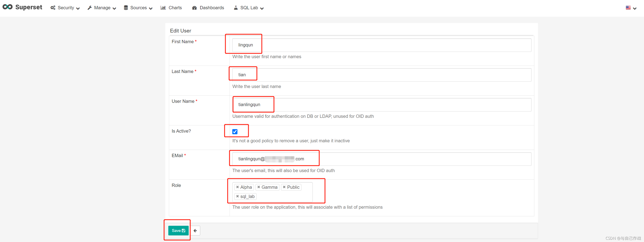Viewport: 644px width, 242px height.
Task: Remove the Gamma role tag
Action: [259, 187]
